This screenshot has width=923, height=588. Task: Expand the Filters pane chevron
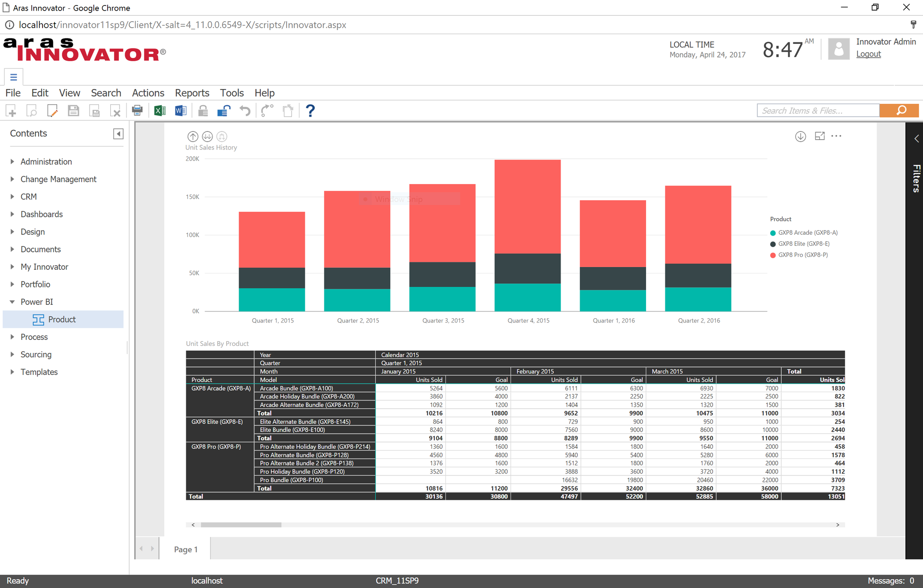click(x=916, y=138)
